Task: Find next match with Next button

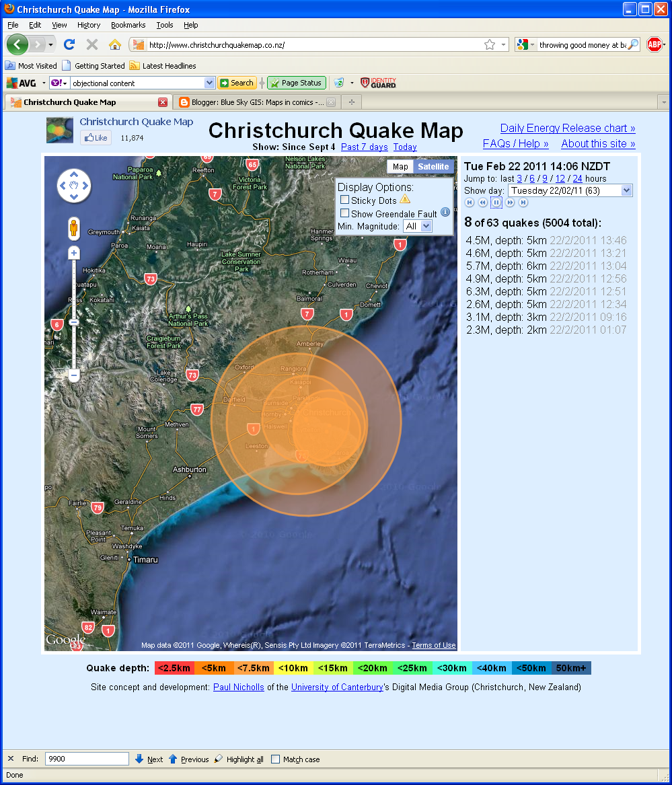Action: [149, 759]
